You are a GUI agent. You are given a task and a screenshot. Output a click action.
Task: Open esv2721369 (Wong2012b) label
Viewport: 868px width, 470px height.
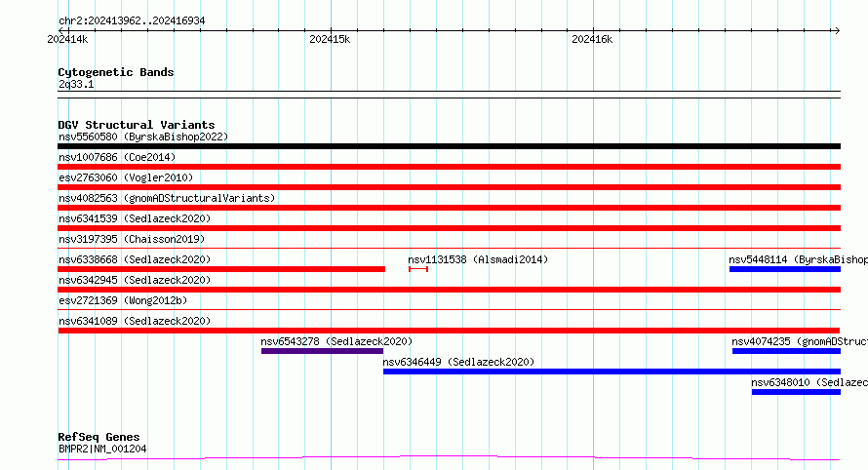[123, 300]
